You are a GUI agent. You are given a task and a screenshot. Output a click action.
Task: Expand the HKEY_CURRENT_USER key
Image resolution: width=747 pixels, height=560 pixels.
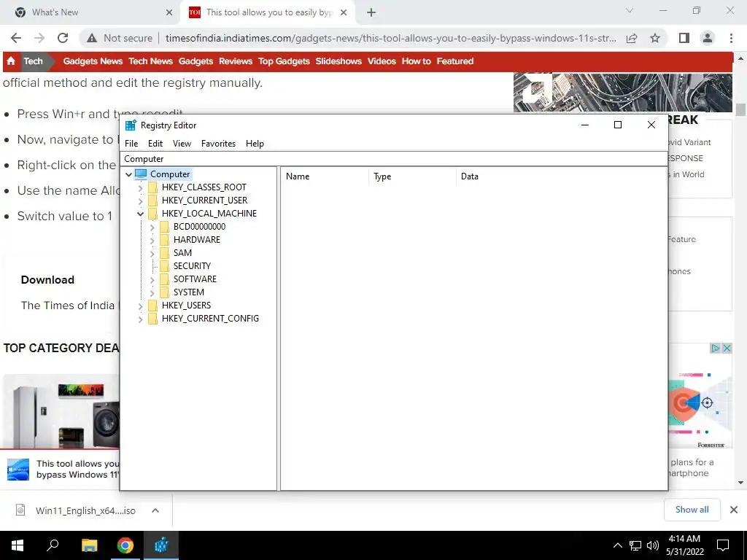pyautogui.click(x=140, y=201)
